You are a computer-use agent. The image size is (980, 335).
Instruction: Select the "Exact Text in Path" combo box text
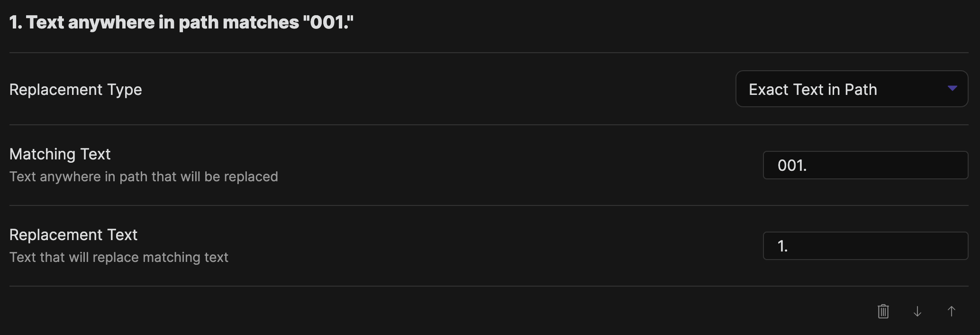(813, 89)
